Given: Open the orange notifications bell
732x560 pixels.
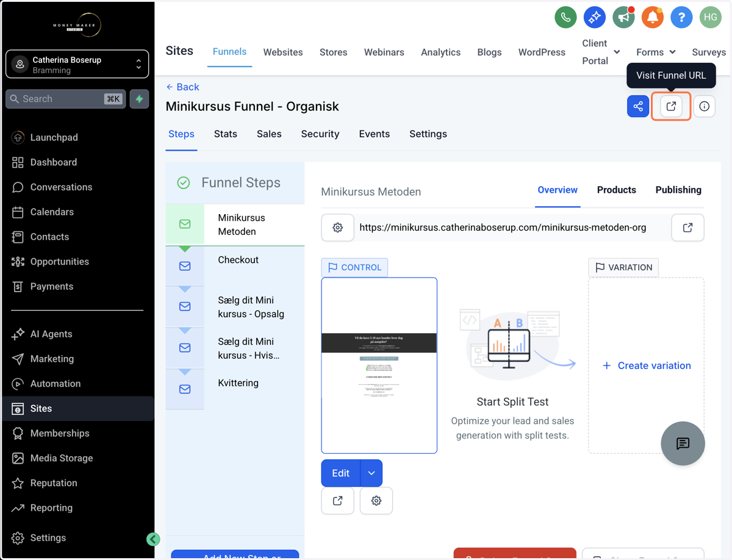Looking at the screenshot, I should pos(652,17).
